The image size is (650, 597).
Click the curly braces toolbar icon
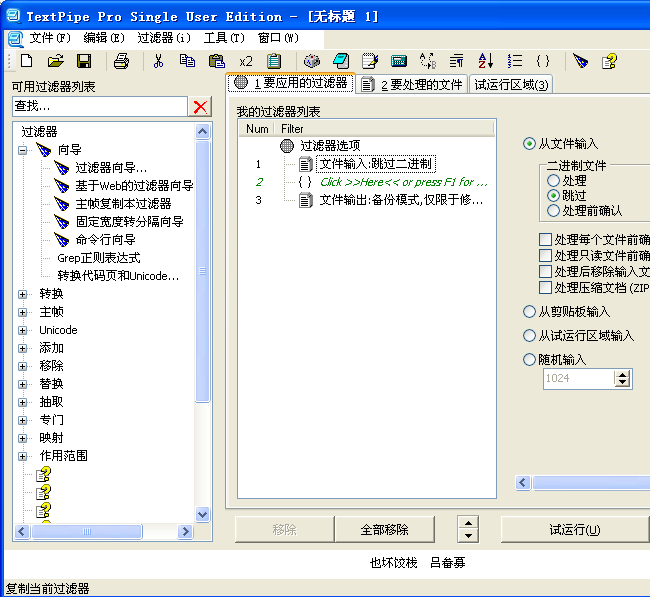click(x=543, y=61)
